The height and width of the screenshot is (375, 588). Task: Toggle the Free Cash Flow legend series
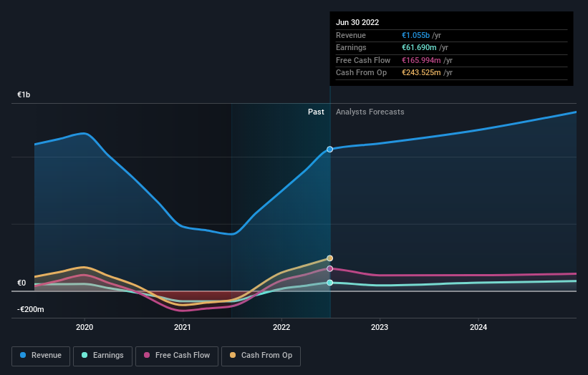[x=177, y=356]
